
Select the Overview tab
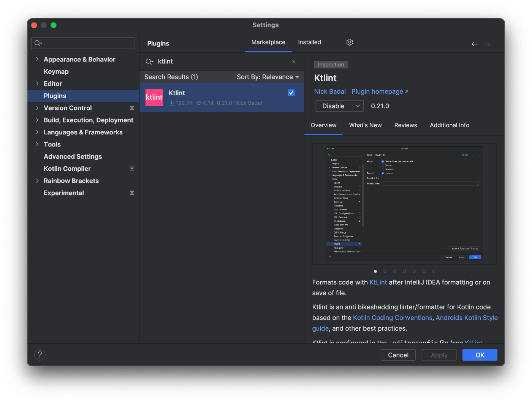(323, 125)
